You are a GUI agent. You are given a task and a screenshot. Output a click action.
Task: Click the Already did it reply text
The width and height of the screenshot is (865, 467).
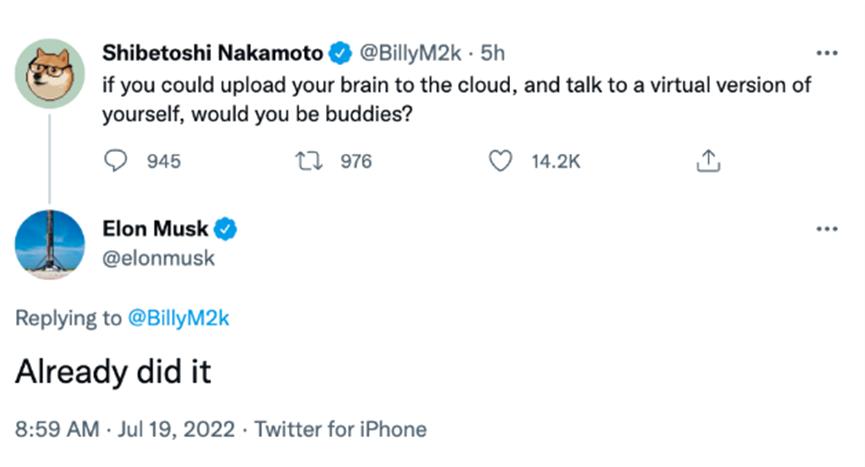[x=113, y=371]
